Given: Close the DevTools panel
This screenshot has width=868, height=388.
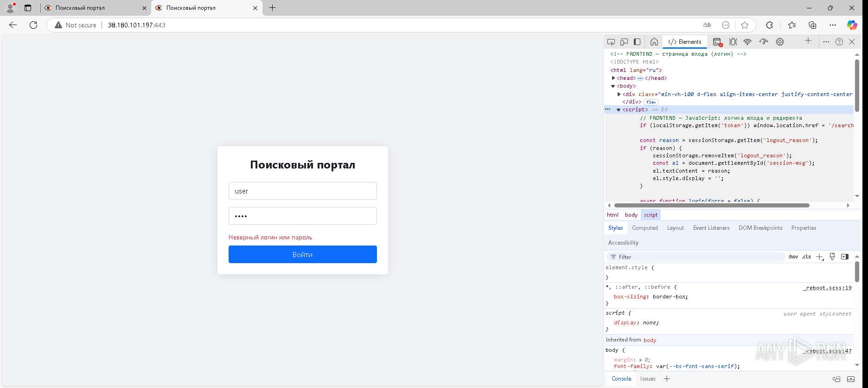Looking at the screenshot, I should pos(852,42).
